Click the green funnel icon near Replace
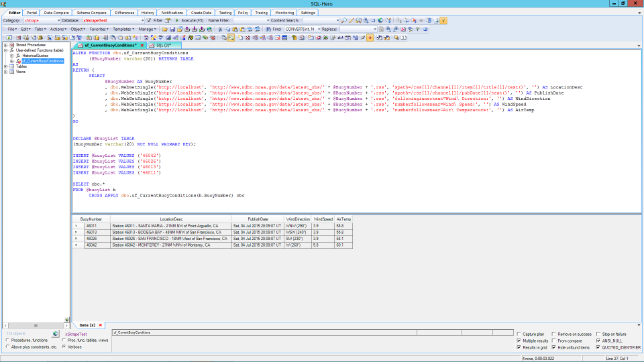Viewport: 644px width, 362px height. [x=418, y=29]
